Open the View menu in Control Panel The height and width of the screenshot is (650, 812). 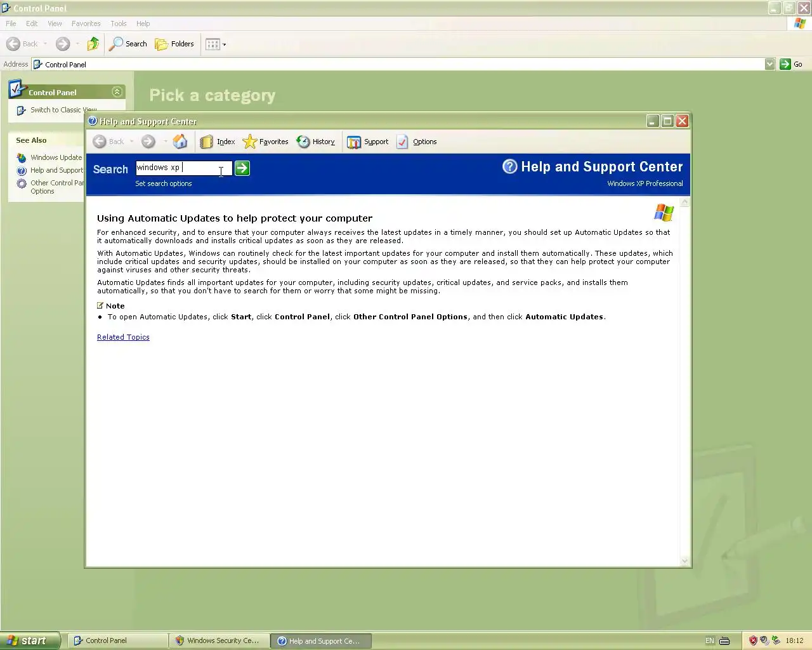click(x=55, y=23)
